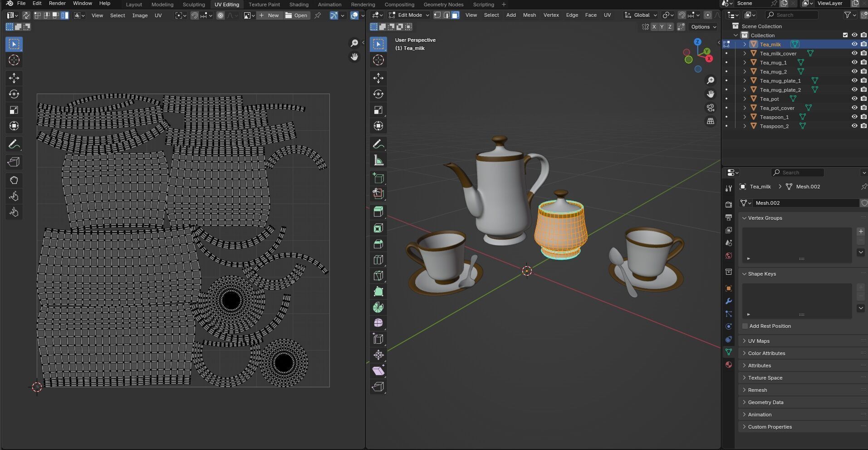Collapse Vertex Groups panel
This screenshot has height=450, width=868.
click(x=765, y=218)
